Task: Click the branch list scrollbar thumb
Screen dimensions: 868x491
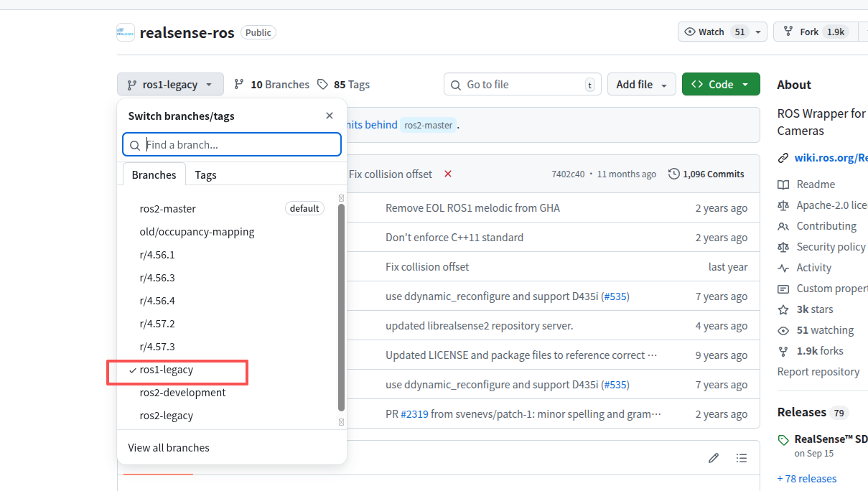Action: point(341,307)
